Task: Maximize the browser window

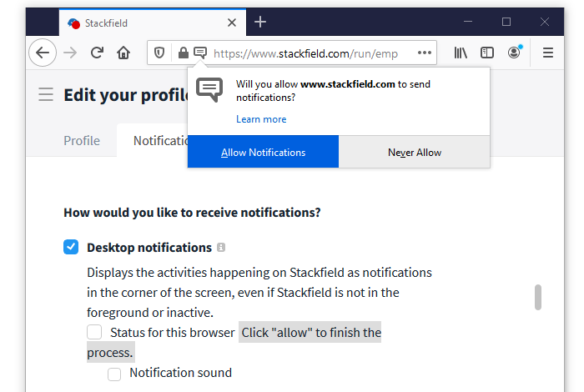Action: tap(506, 22)
